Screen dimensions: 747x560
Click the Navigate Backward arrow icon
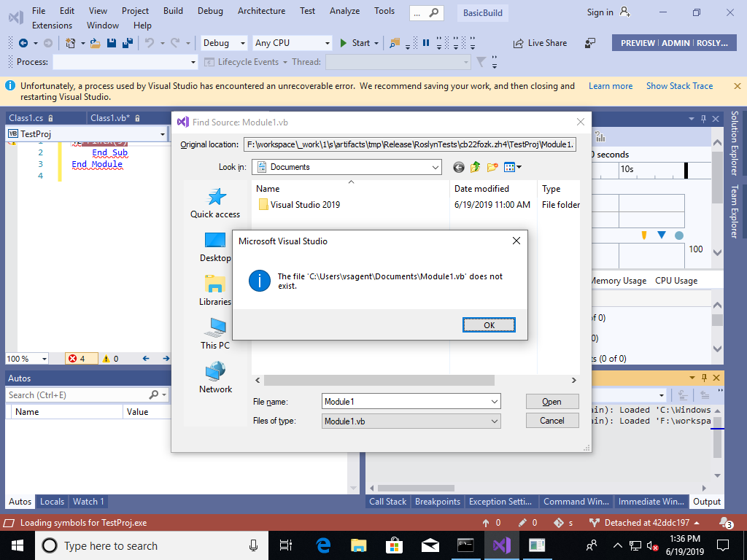(23, 43)
